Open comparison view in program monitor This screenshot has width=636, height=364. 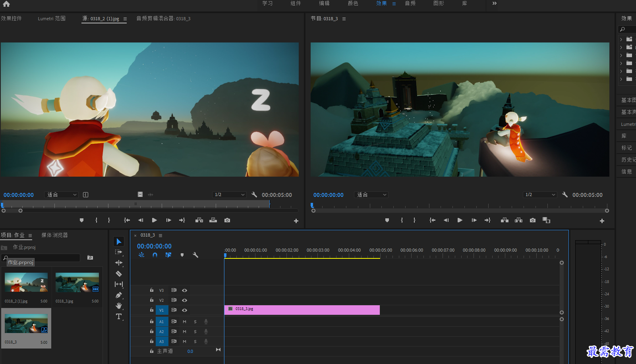547,220
